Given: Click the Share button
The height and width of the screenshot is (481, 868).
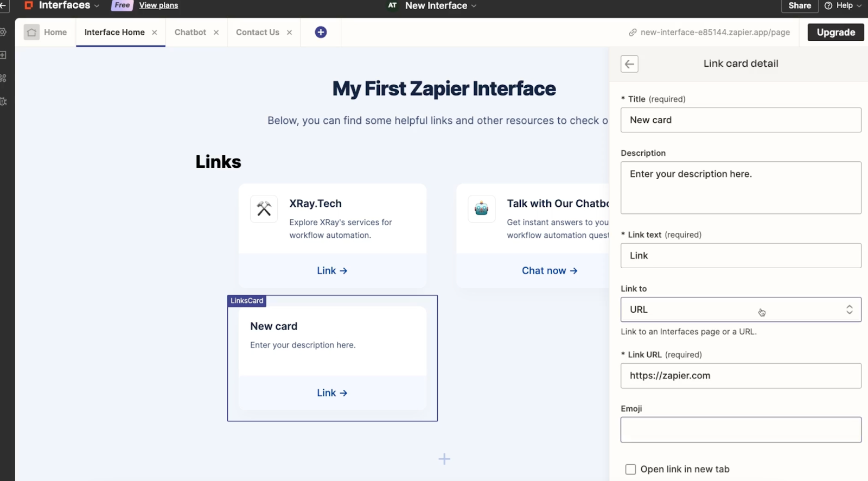Looking at the screenshot, I should [x=800, y=6].
